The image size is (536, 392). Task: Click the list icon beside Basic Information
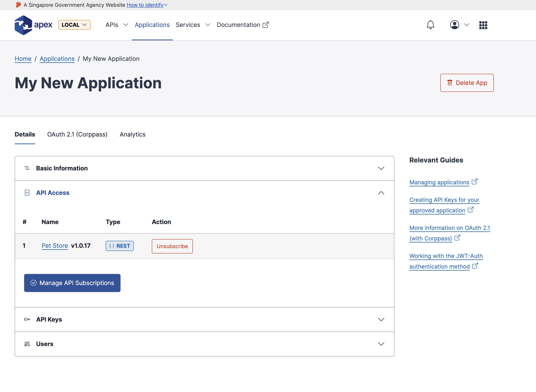point(27,168)
